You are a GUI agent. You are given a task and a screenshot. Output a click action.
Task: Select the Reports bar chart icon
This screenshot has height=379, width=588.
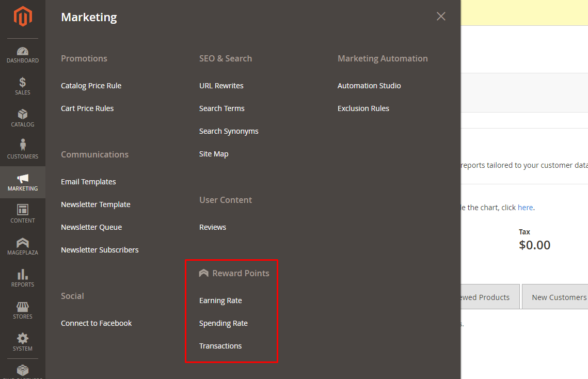click(23, 275)
